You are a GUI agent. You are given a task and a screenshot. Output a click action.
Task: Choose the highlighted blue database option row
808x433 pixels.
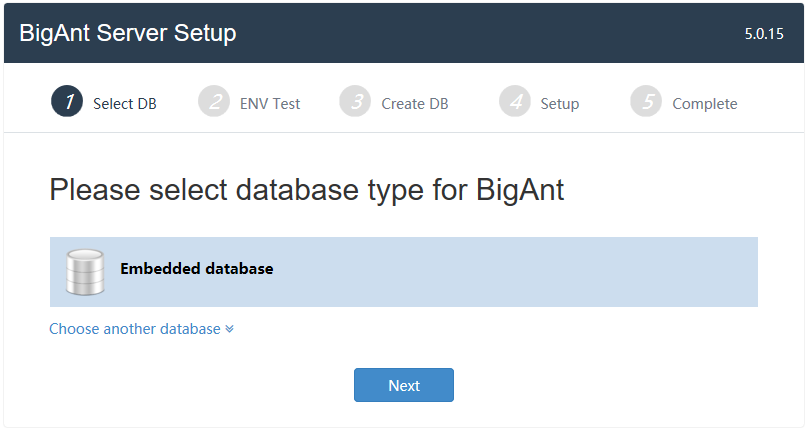tap(404, 272)
